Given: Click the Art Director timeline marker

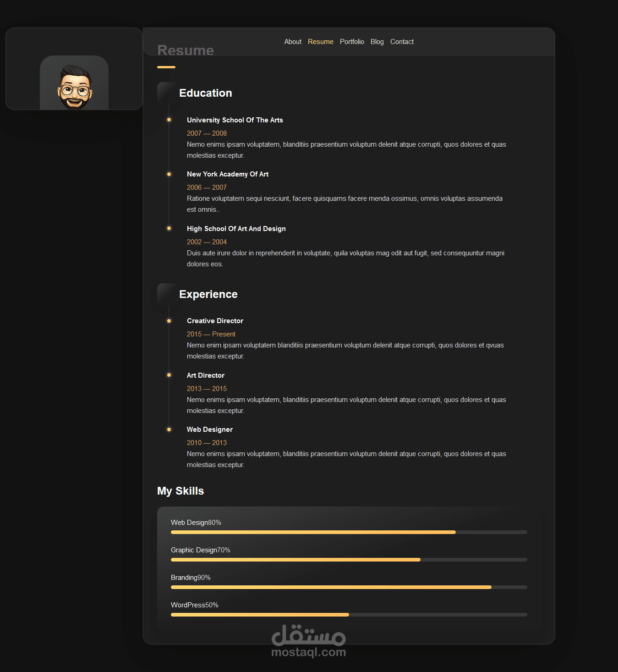Looking at the screenshot, I should click(x=169, y=375).
